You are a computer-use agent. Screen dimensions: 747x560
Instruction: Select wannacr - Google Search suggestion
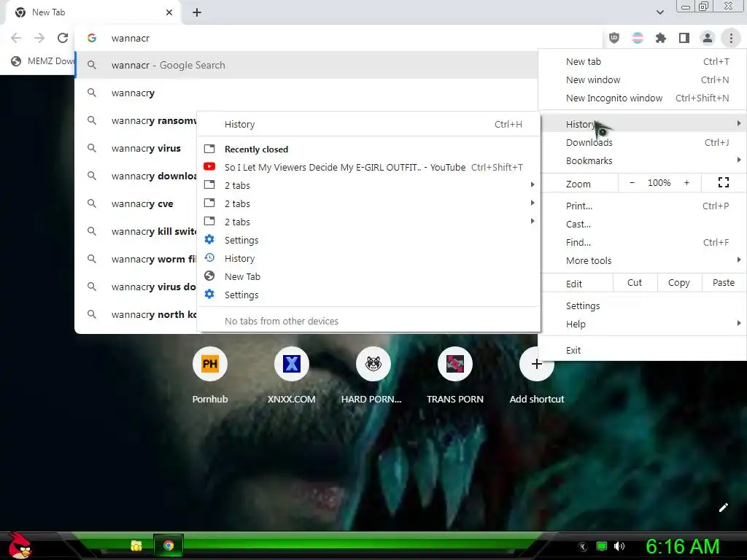[x=307, y=65]
